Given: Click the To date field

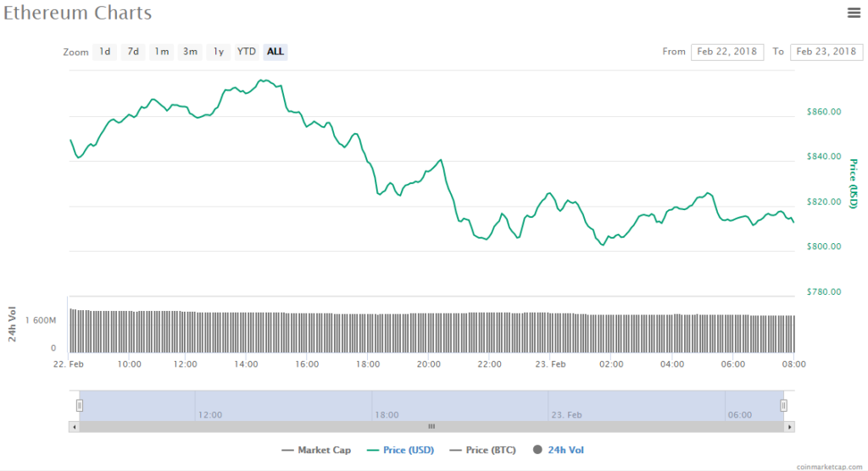Looking at the screenshot, I should click(826, 52).
